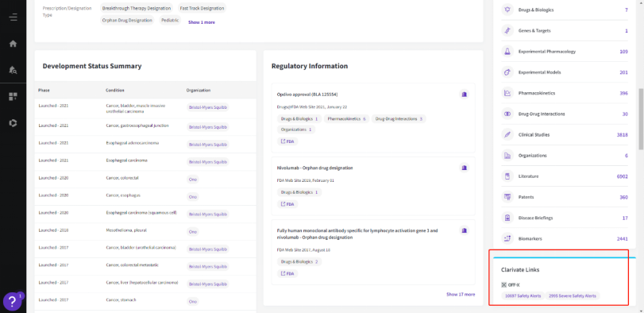Open the purple help question mark button
Viewport: 644px width, 313px height.
tap(13, 302)
